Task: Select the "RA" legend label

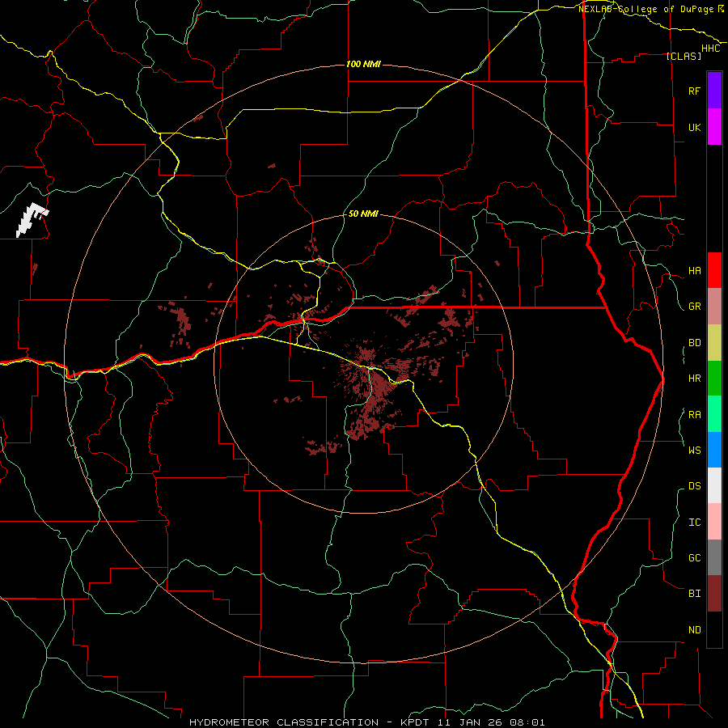Action: point(694,415)
